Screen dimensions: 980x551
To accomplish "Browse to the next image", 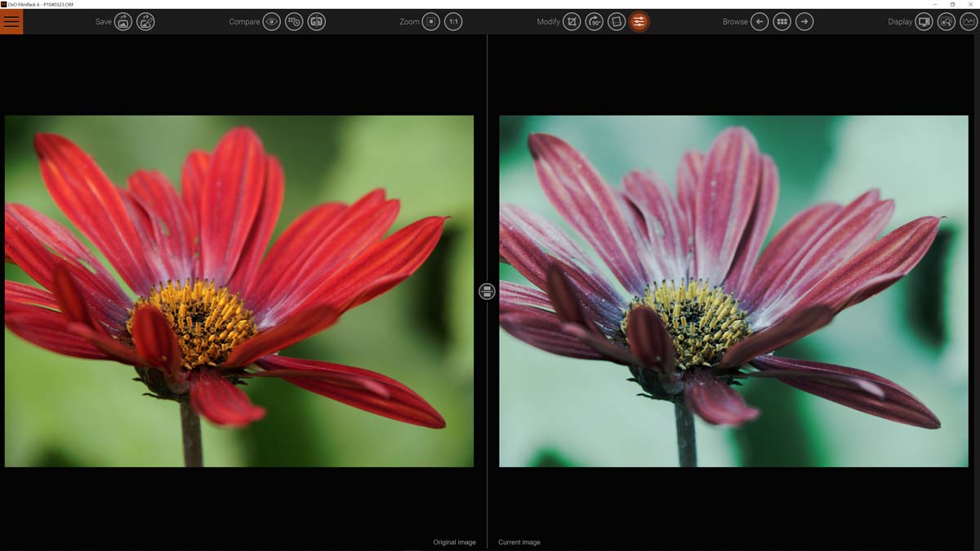I will pyautogui.click(x=804, y=21).
